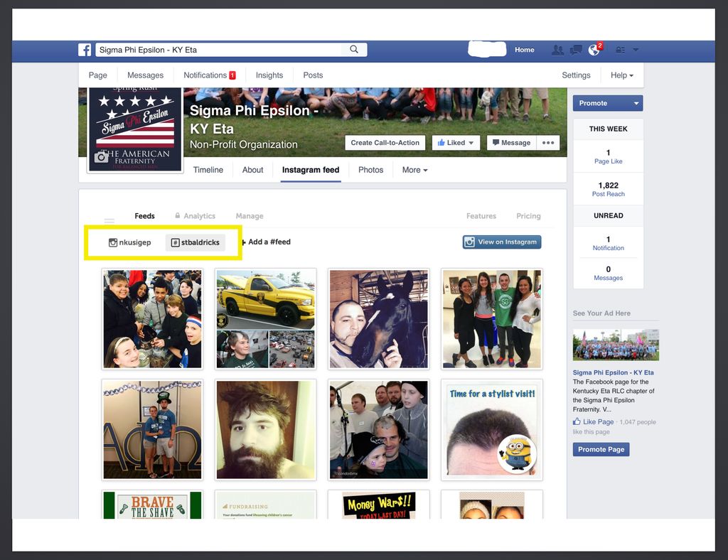Image resolution: width=728 pixels, height=560 pixels.
Task: Click the ad group photo thumbnail
Action: [616, 345]
